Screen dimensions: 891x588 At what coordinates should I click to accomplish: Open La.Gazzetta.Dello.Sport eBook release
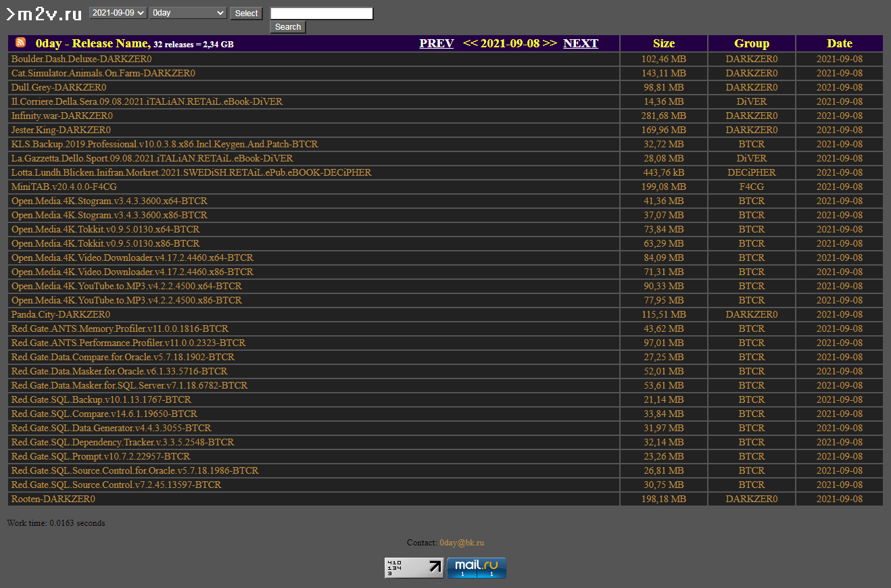(152, 158)
